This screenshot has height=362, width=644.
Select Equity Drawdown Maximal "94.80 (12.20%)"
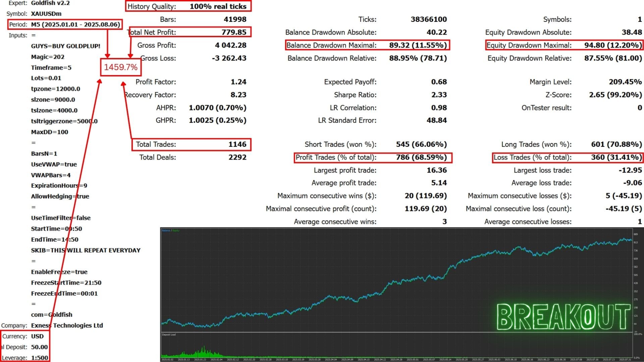coord(613,45)
